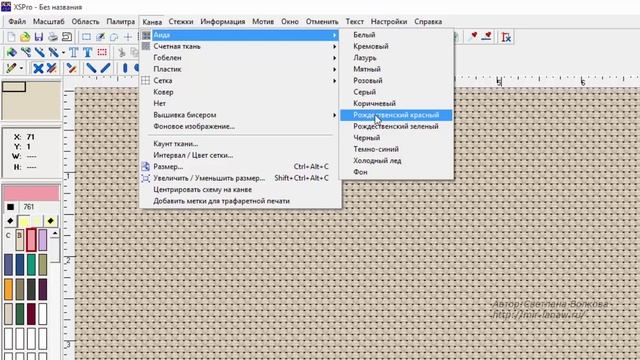
Task: Open a pattern with the yellow folder icon
Action: pos(25,37)
